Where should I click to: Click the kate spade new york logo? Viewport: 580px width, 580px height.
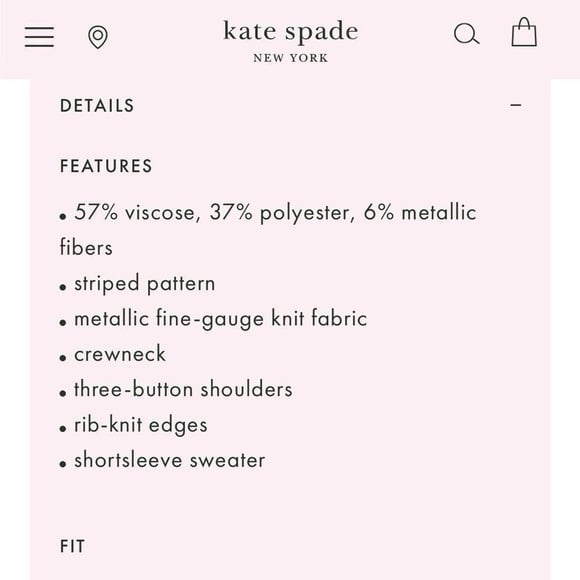[x=291, y=41]
